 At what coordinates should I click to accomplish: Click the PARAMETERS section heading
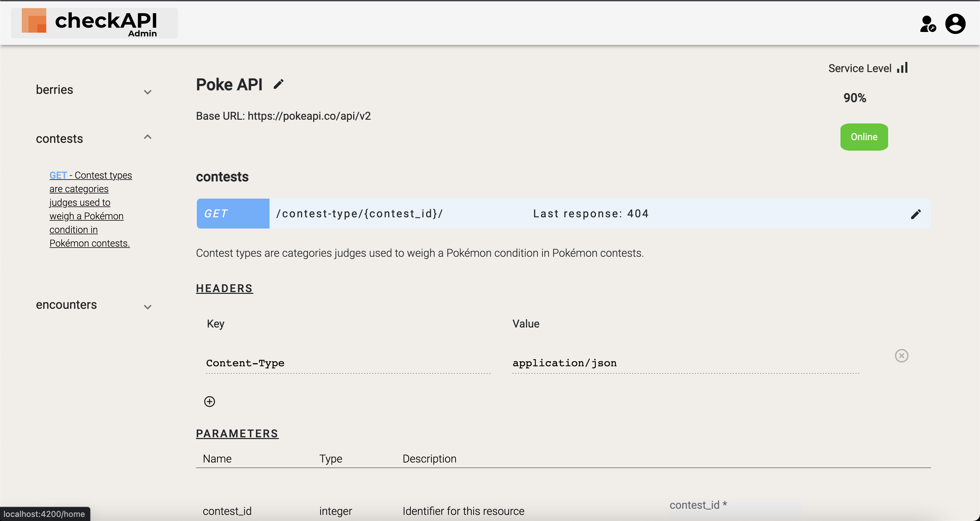click(x=237, y=434)
